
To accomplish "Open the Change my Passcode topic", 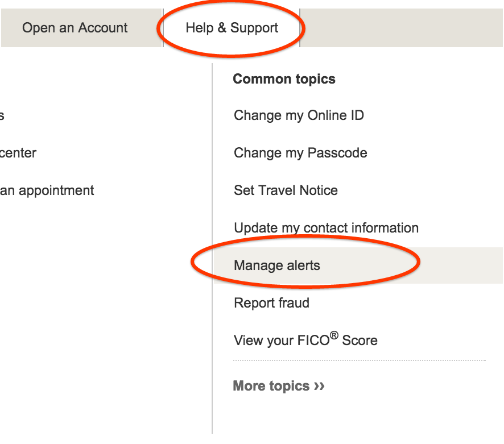I will pos(300,153).
